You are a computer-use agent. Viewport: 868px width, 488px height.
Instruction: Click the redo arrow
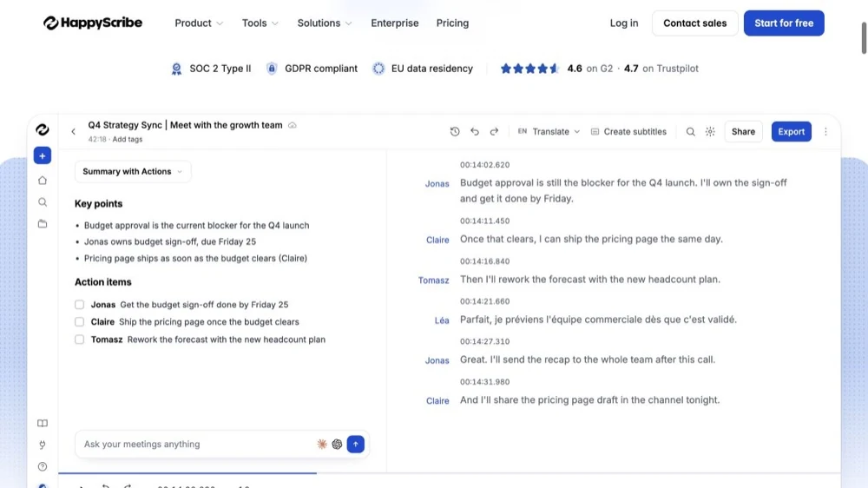tap(495, 131)
